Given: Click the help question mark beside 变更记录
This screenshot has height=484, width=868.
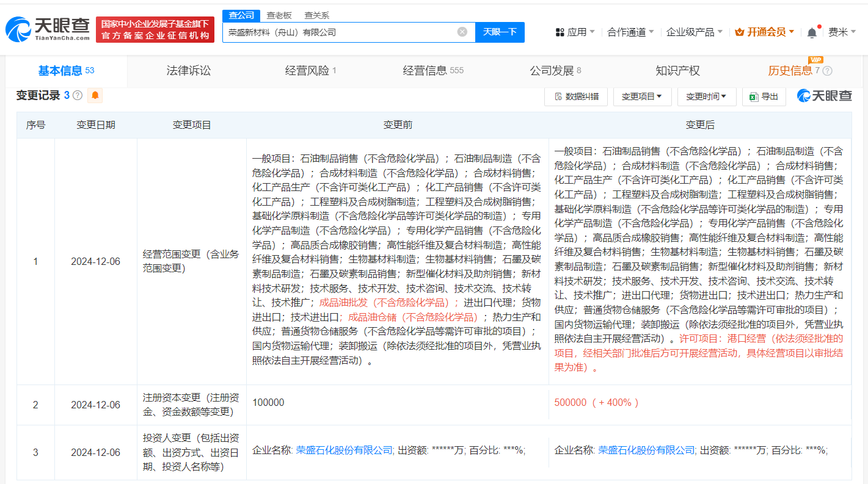Looking at the screenshot, I should [78, 95].
